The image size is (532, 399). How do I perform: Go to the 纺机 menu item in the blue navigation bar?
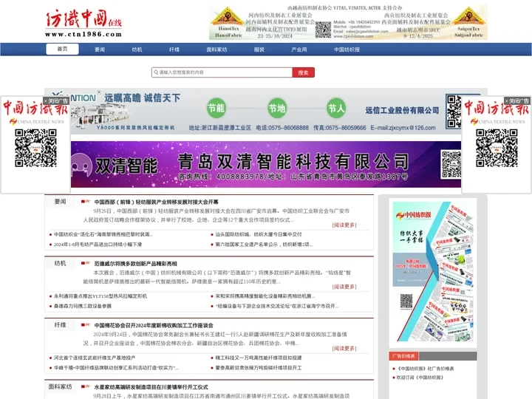click(137, 50)
